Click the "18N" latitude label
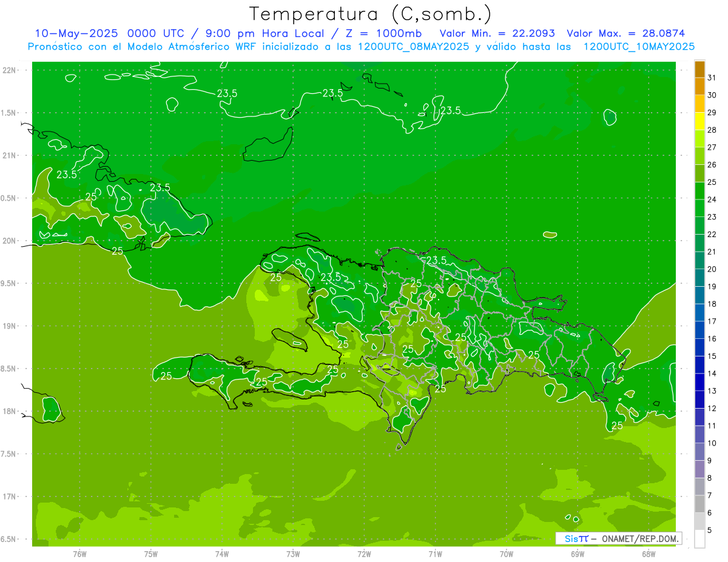 click(x=10, y=411)
